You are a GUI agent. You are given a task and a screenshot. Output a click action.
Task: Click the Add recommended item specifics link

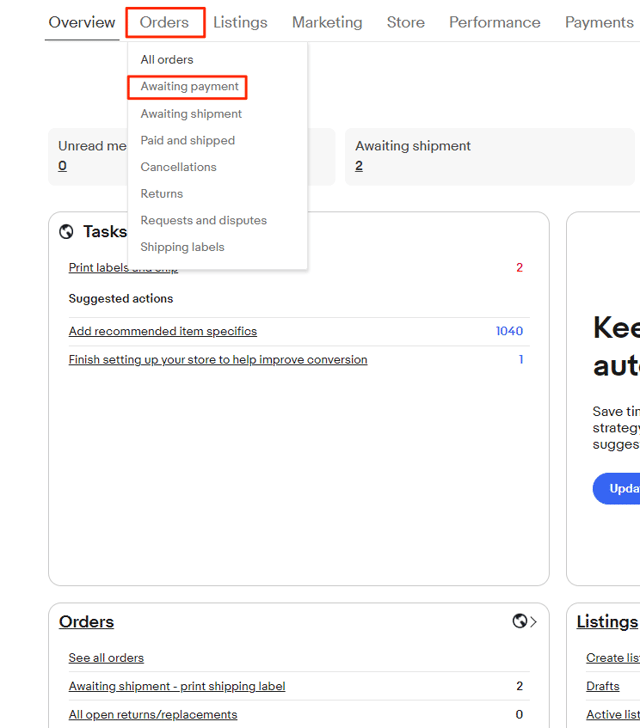[162, 331]
